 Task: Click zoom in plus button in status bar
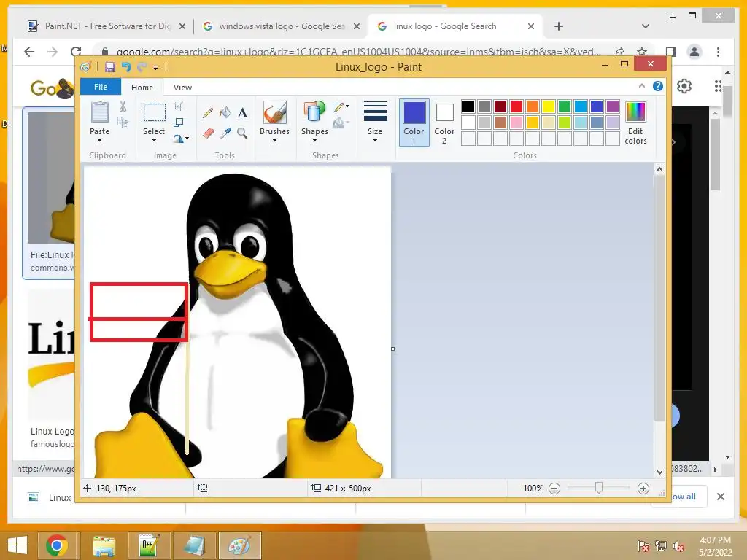[x=643, y=489]
